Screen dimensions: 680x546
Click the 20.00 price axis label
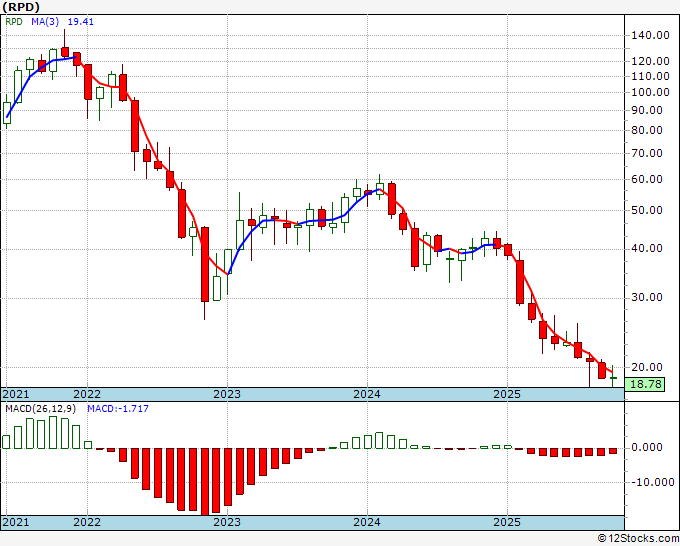(647, 367)
